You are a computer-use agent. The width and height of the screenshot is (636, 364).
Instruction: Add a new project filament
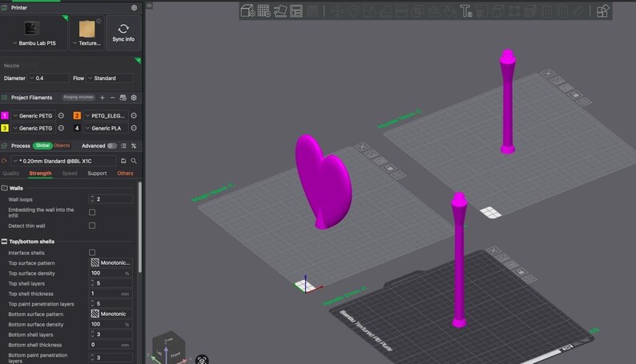103,98
